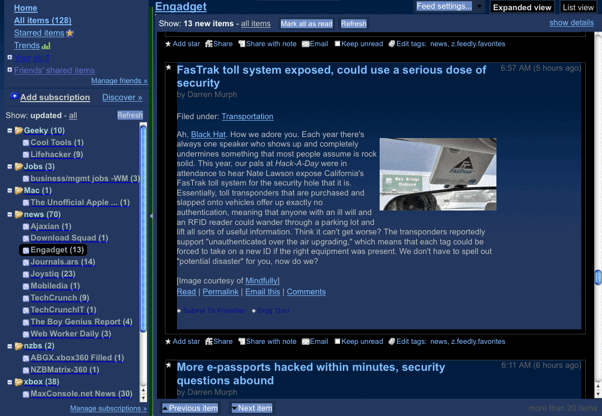This screenshot has width=602, height=416.
Task: Click the sidebar collapse handle arrow
Action: tap(151, 216)
